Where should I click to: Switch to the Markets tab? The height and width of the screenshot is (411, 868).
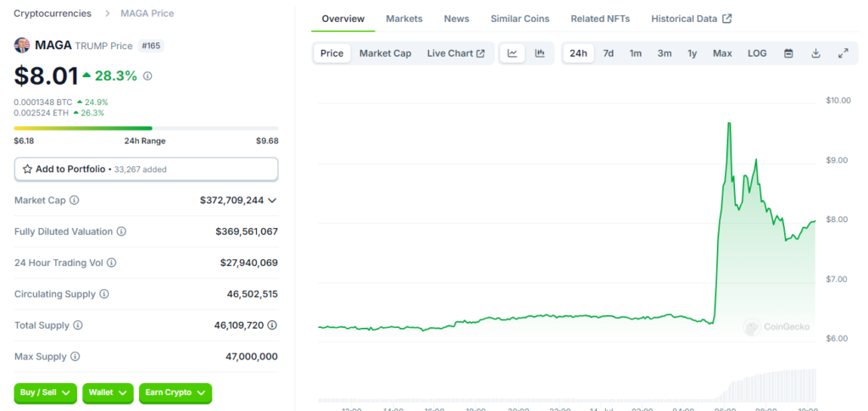point(403,19)
